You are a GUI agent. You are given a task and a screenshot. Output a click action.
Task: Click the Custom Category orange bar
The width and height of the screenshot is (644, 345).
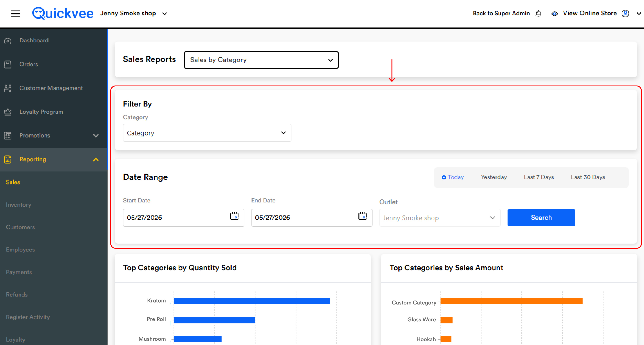click(x=511, y=301)
